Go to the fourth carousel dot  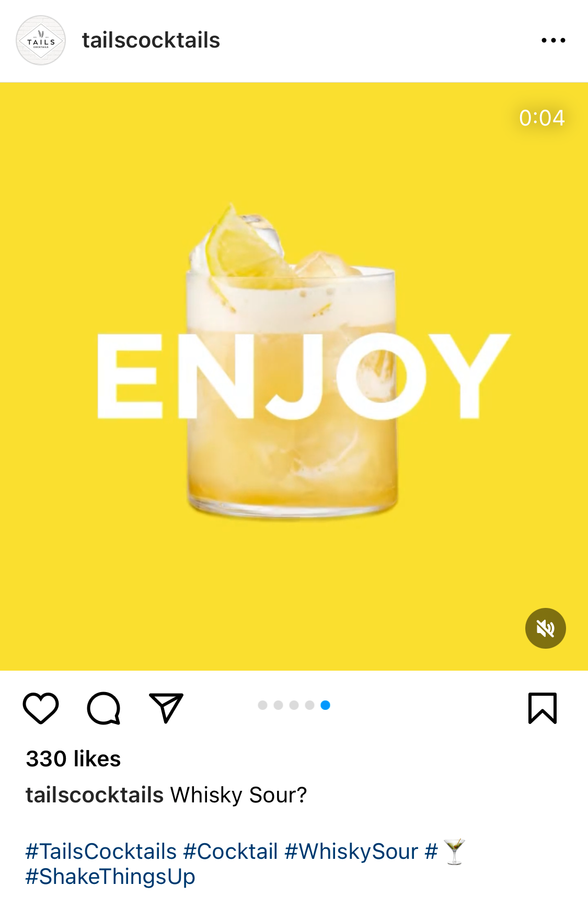click(310, 705)
